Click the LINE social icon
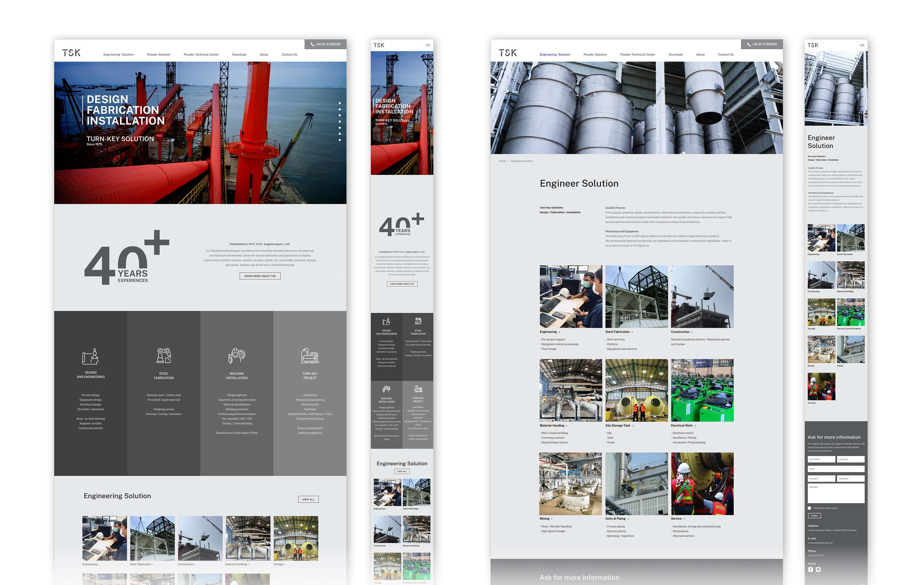Viewport: 924px width, 585px height. 818,570
